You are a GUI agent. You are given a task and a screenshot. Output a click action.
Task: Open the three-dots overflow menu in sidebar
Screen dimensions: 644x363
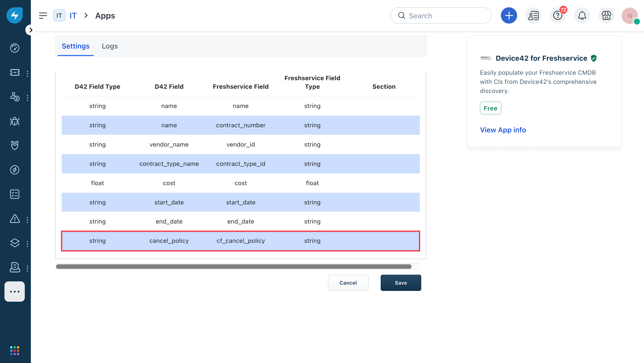(x=14, y=292)
